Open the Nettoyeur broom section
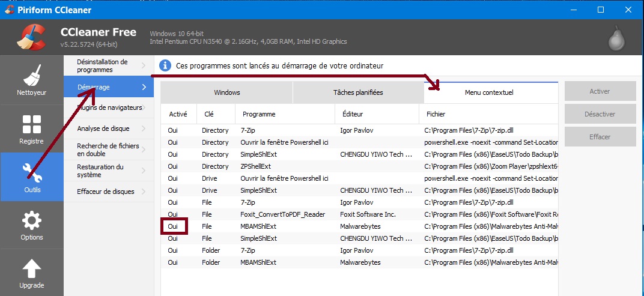This screenshot has width=644, height=296. pos(32,80)
